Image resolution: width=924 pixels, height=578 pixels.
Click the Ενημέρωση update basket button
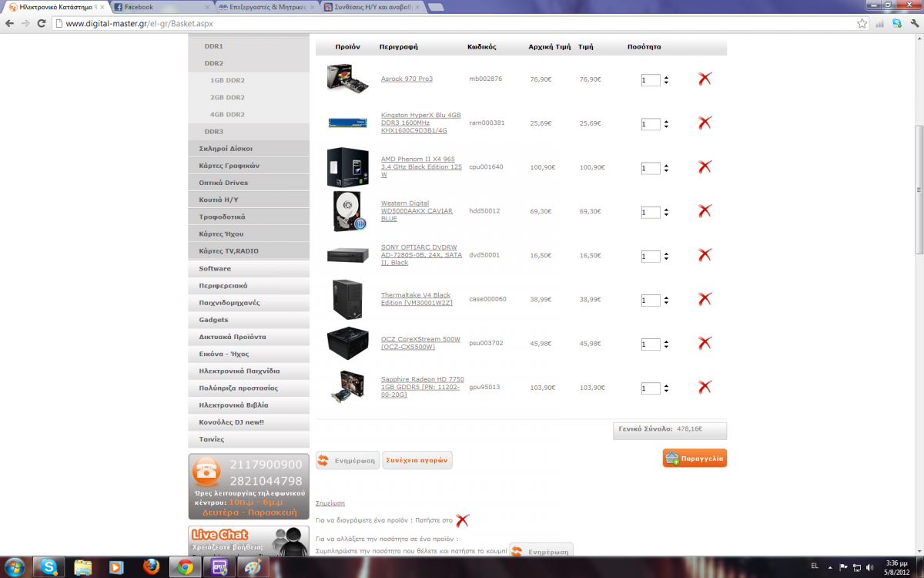pos(348,460)
